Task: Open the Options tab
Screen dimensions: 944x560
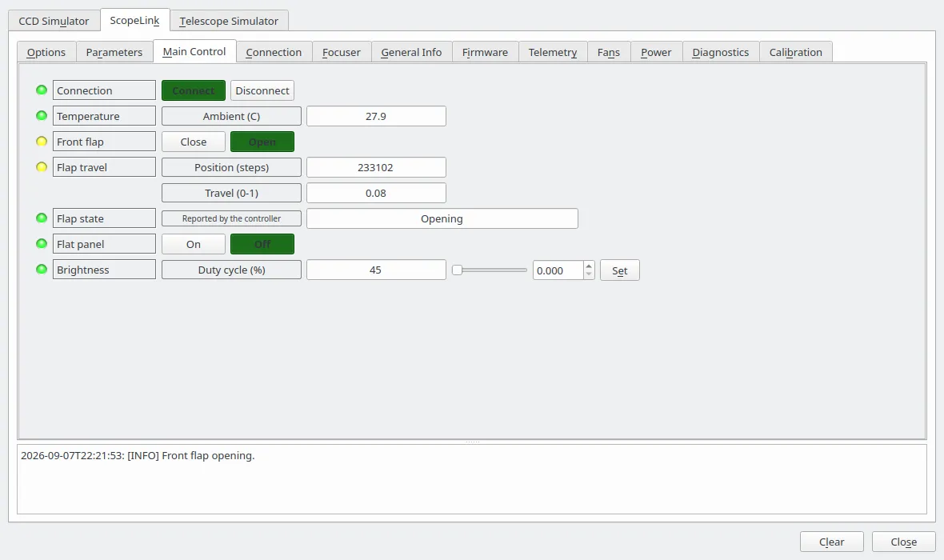Action: pos(46,52)
